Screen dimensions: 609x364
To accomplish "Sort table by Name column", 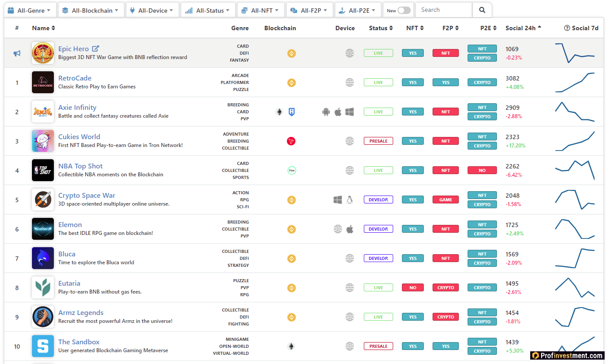I will (44, 28).
